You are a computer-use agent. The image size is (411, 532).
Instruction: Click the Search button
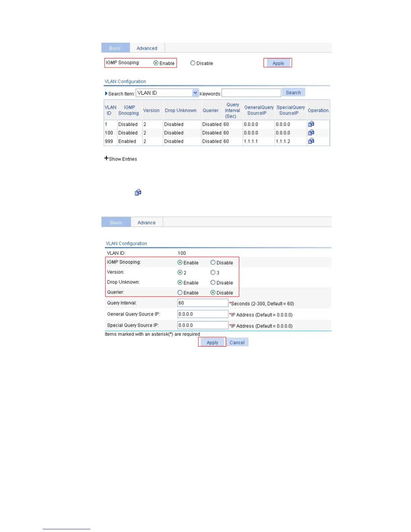[293, 92]
